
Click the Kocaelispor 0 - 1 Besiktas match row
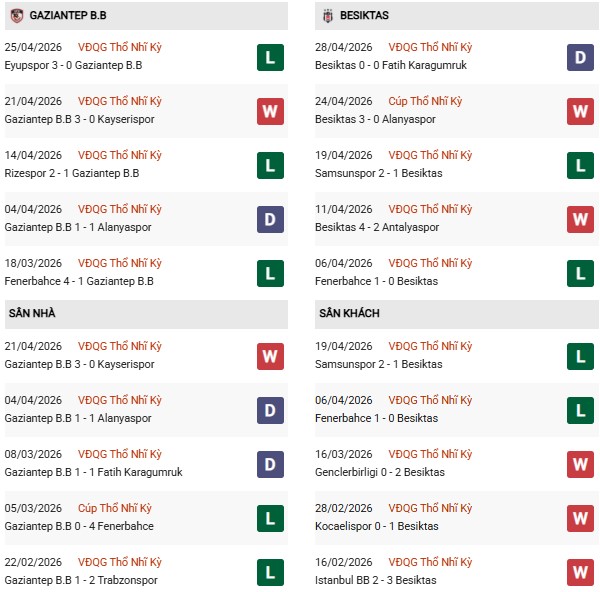(378, 526)
